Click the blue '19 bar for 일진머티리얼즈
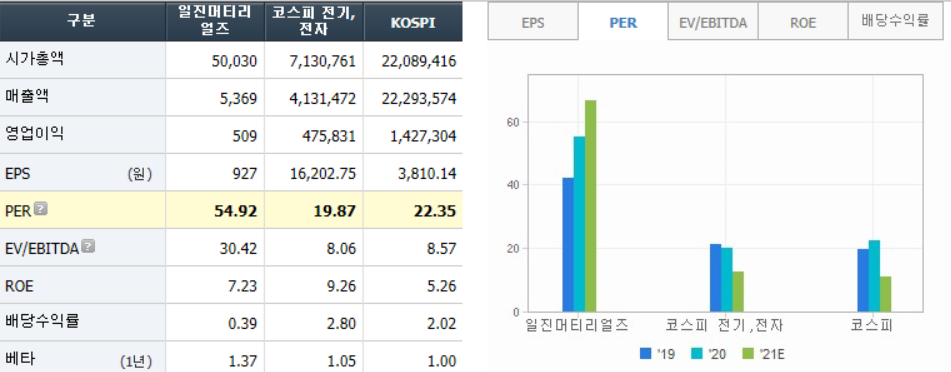951x372 pixels. [x=568, y=245]
